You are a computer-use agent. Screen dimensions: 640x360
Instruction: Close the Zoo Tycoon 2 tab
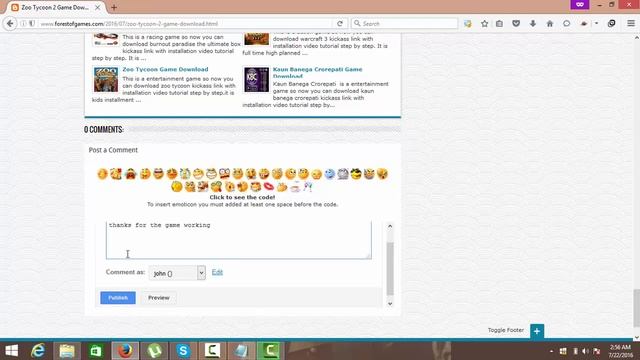pyautogui.click(x=98, y=7)
